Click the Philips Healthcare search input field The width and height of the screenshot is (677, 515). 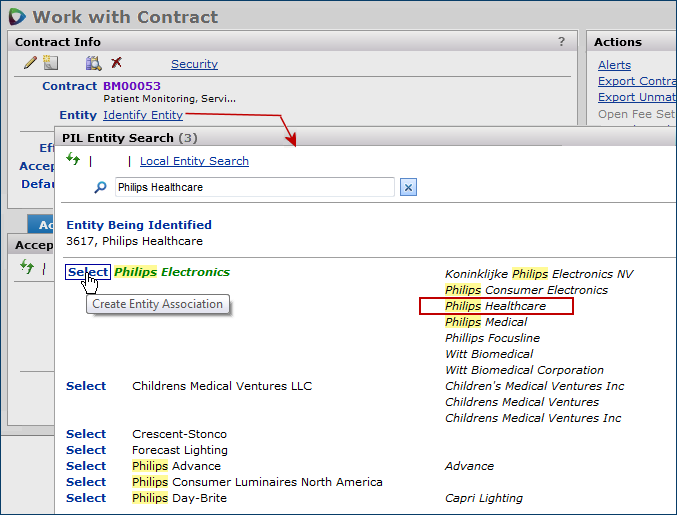tap(254, 187)
